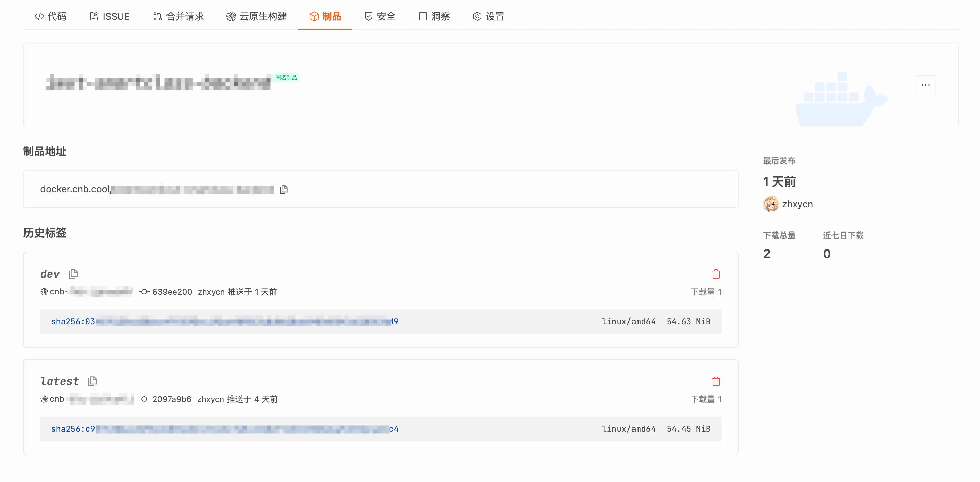Click the zhxycn username under 最后发布
This screenshot has width=980, height=482.
797,204
